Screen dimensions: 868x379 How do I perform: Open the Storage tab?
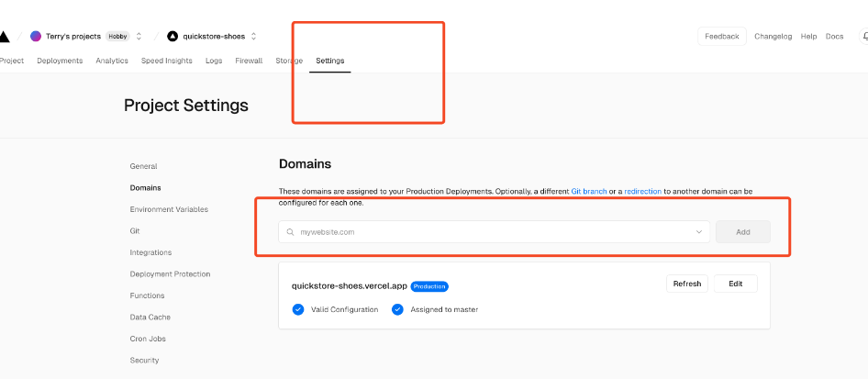(x=289, y=61)
